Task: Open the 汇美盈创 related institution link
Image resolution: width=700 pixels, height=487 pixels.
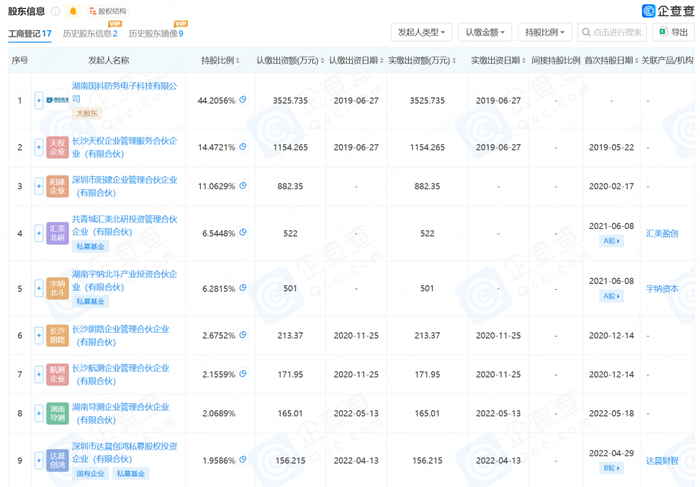Action: click(x=662, y=233)
